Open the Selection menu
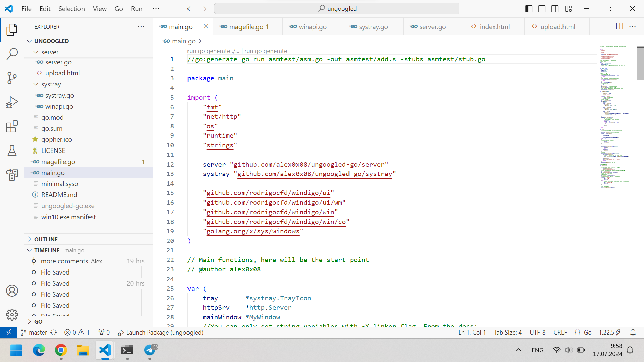Screen dimensions: 644x362 click(x=71, y=9)
